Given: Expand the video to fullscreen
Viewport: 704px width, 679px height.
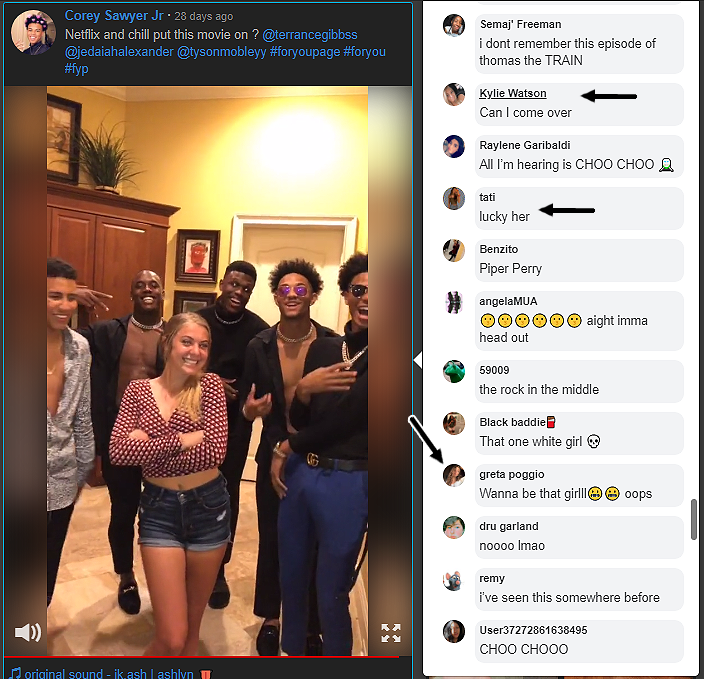Looking at the screenshot, I should tap(391, 633).
